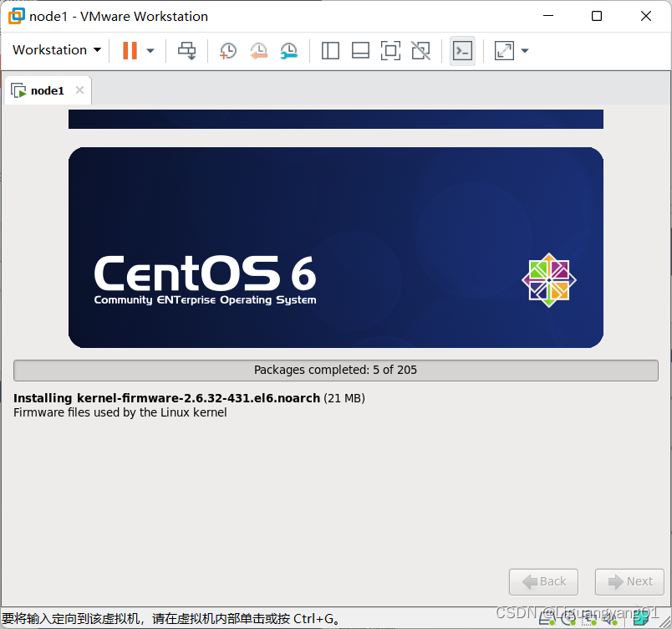Close the node1 tab
The height and width of the screenshot is (629, 672).
coord(79,90)
